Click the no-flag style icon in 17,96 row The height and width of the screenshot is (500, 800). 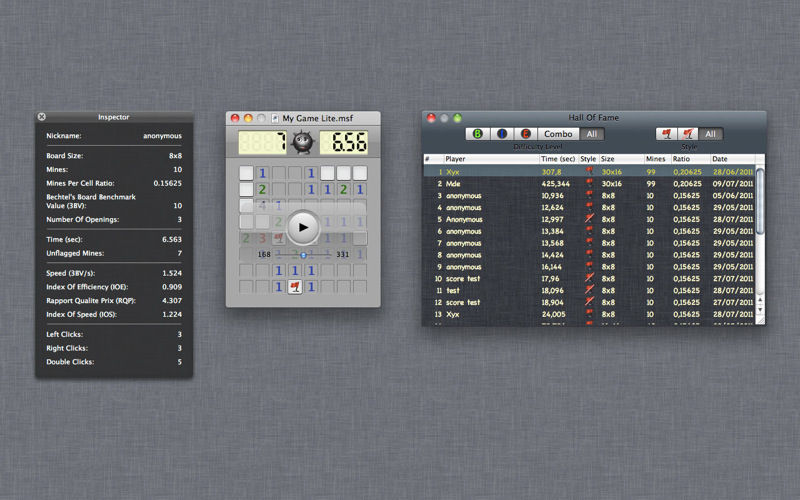coord(589,278)
